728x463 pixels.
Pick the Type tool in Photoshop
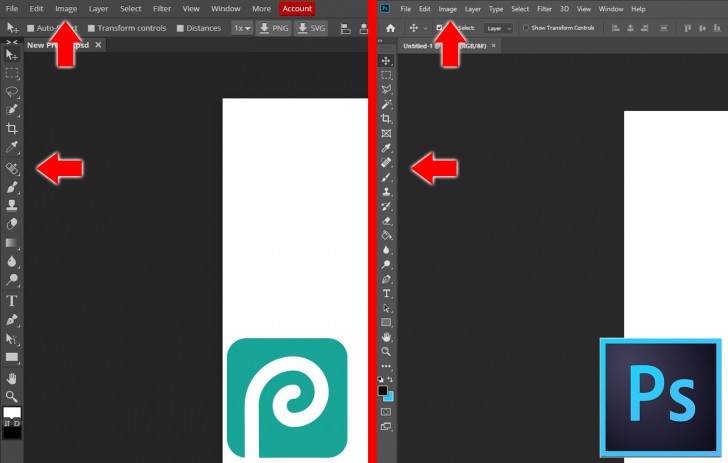(386, 293)
